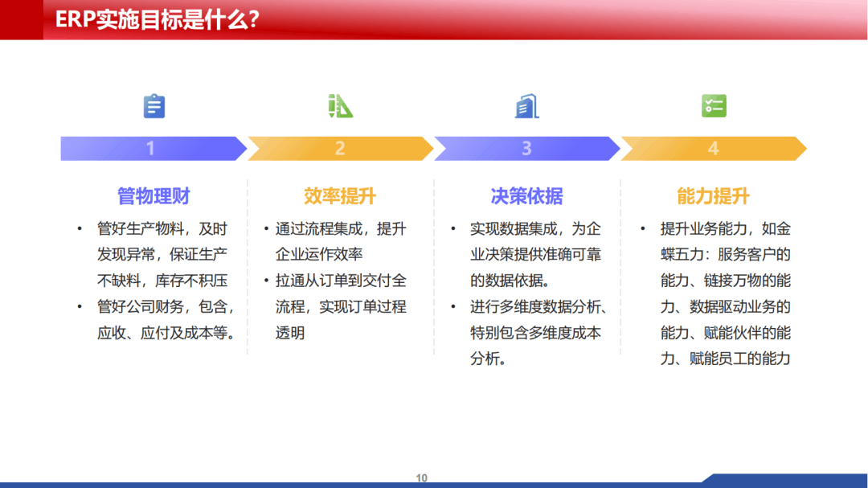The width and height of the screenshot is (868, 488).
Task: Click the blue clipboard icon above step 1
Action: click(154, 106)
